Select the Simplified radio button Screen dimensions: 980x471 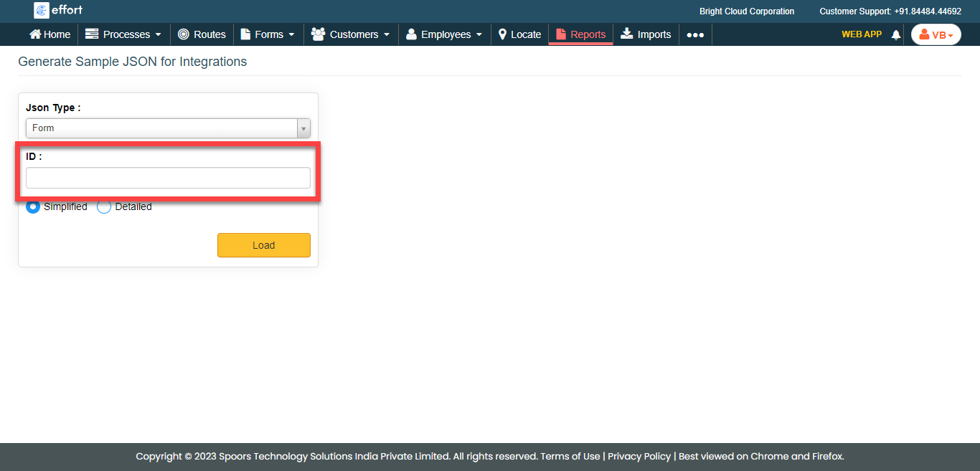tap(33, 206)
